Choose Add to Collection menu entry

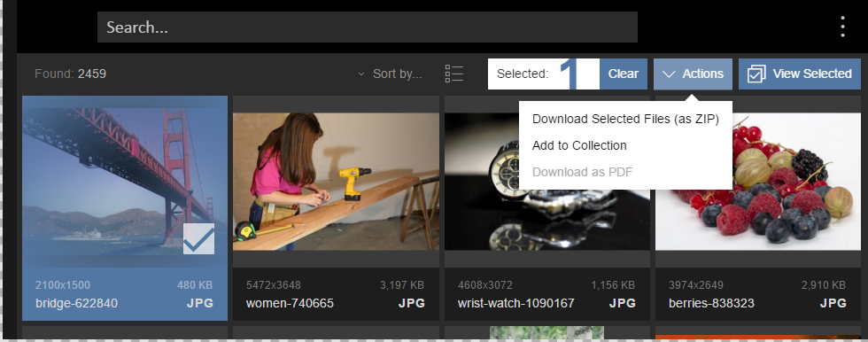point(579,145)
